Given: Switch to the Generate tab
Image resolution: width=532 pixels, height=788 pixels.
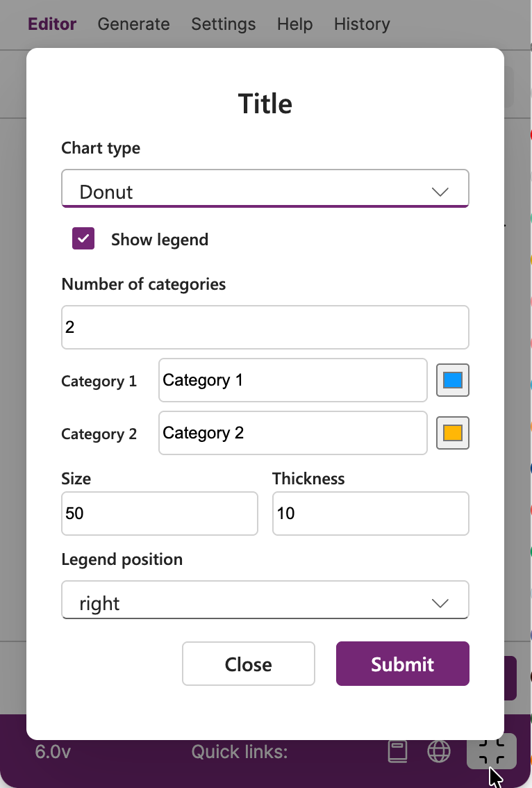Looking at the screenshot, I should coord(133,24).
